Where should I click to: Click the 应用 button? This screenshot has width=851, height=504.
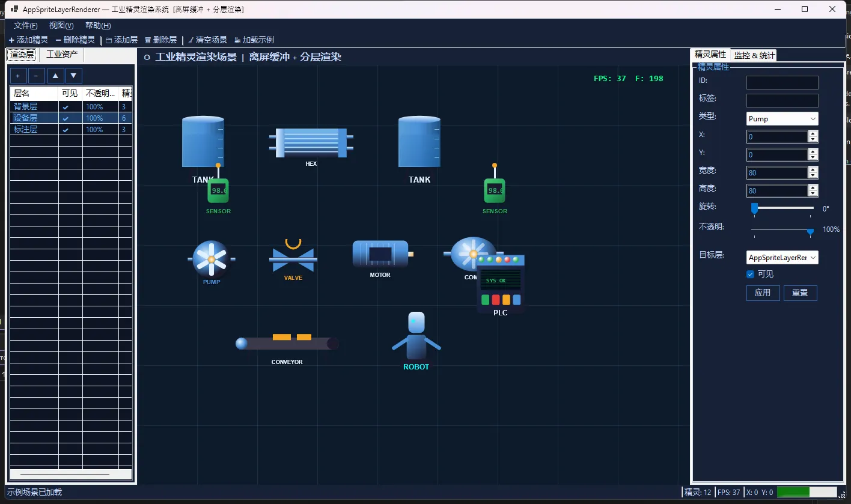pos(763,293)
